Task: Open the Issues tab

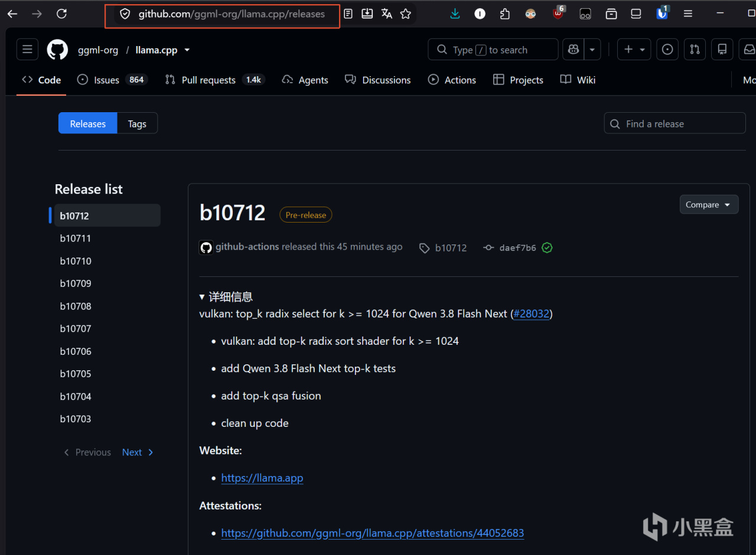Action: [x=112, y=80]
